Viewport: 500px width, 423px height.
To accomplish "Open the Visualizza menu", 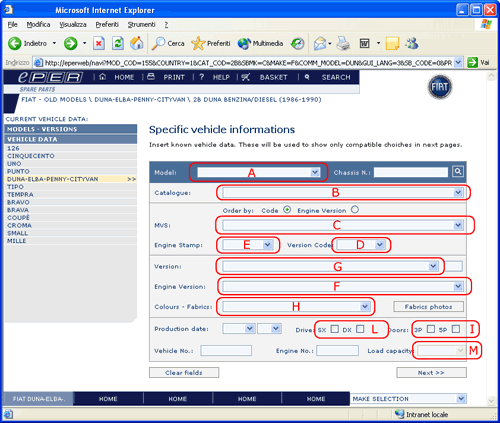I will 73,24.
